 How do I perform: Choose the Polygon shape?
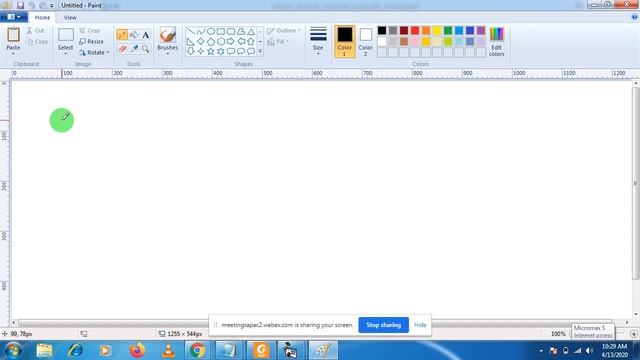tap(241, 31)
